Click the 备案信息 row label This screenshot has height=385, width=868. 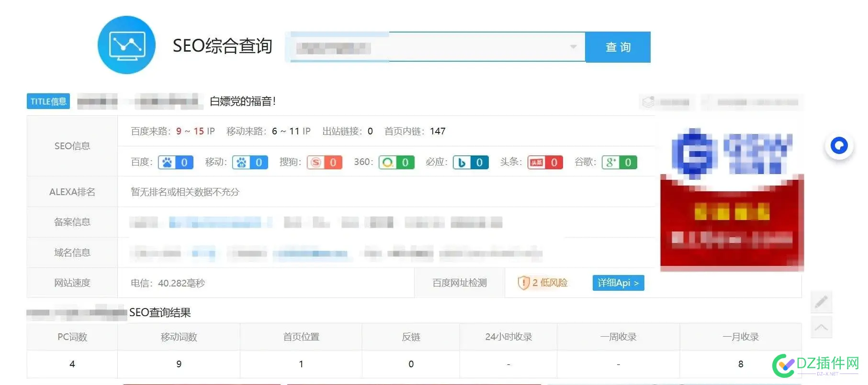pos(72,222)
